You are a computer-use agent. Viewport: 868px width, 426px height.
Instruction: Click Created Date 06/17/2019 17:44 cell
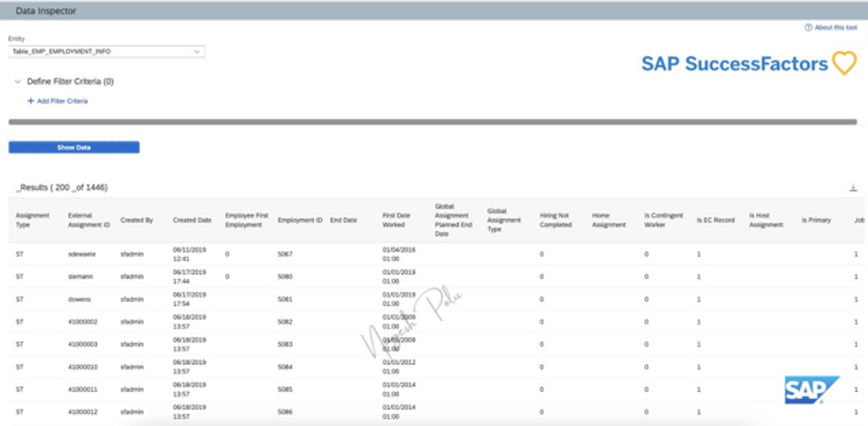189,276
